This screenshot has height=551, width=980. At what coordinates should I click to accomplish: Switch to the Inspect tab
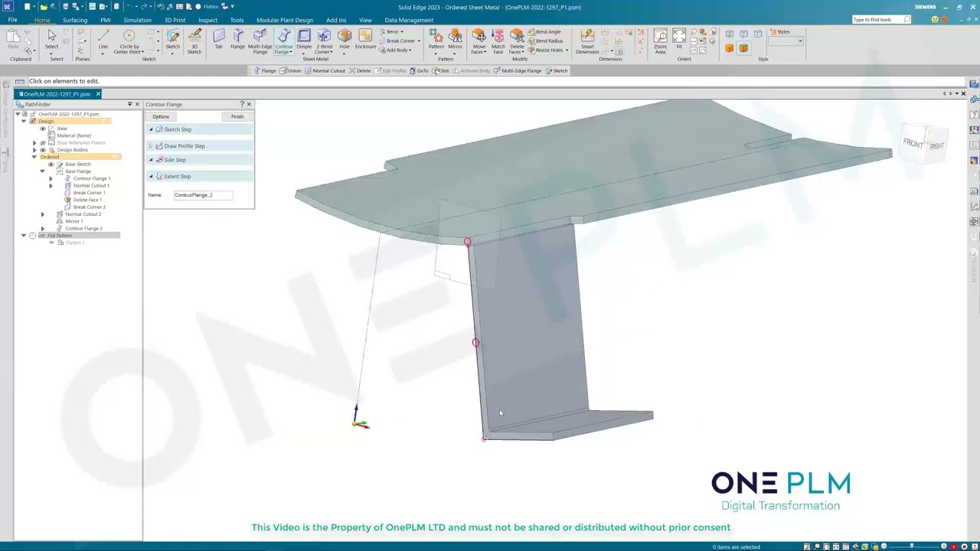207,20
